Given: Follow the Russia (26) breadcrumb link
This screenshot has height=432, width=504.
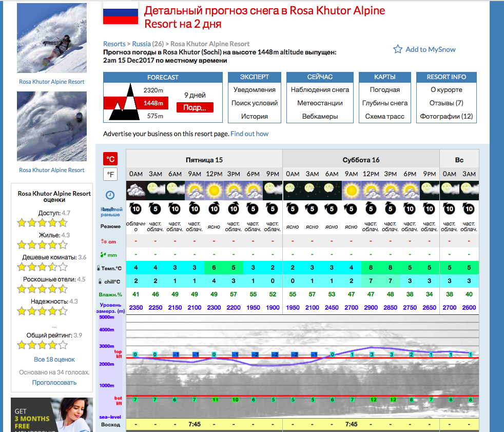Looking at the screenshot, I should click(x=148, y=44).
